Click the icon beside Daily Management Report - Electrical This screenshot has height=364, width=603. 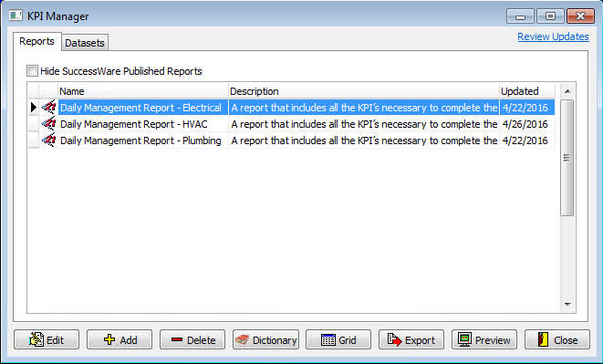click(x=49, y=108)
